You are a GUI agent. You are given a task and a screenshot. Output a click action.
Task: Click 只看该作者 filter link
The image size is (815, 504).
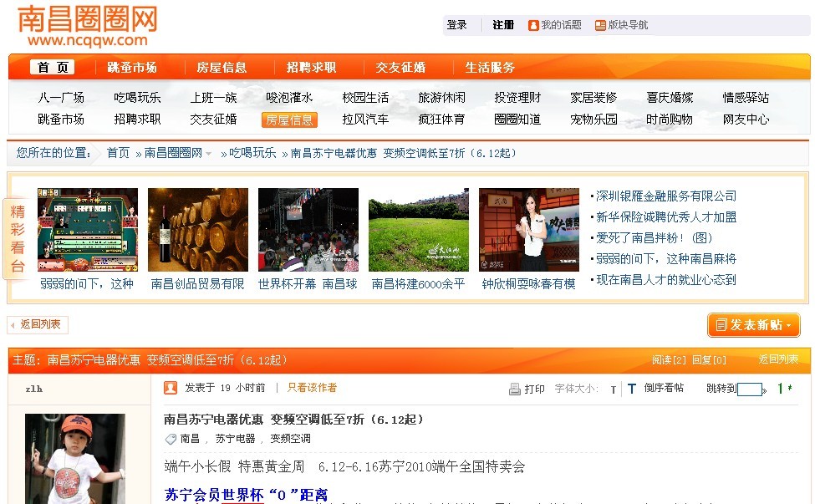point(312,388)
